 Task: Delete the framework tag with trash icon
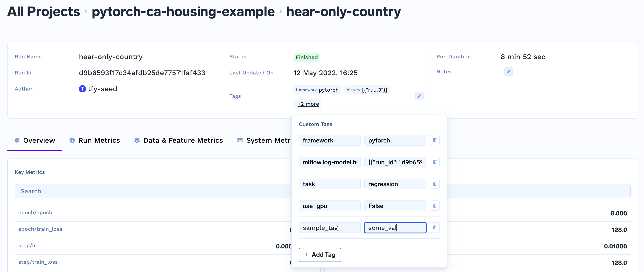tap(435, 140)
